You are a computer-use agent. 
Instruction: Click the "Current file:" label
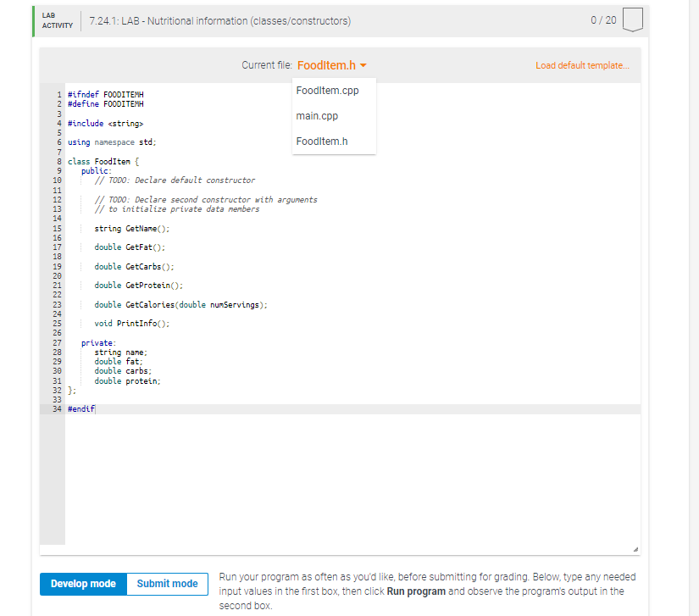[267, 65]
